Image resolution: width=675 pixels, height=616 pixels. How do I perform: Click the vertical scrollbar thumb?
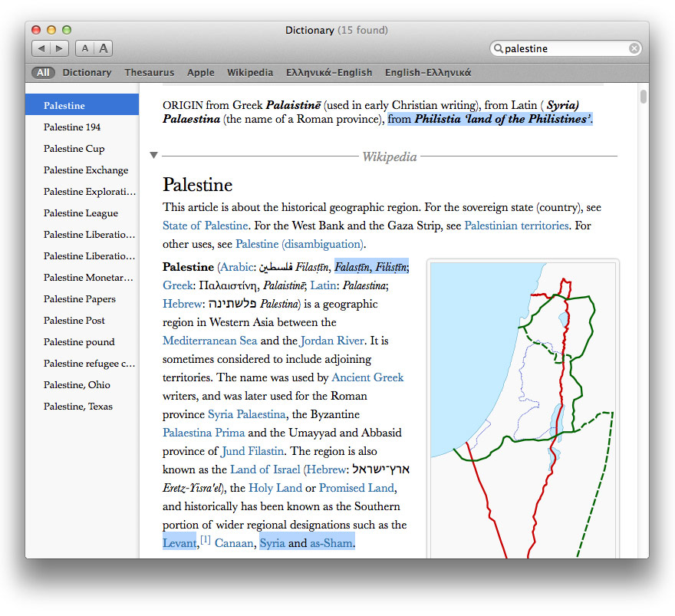tap(643, 97)
